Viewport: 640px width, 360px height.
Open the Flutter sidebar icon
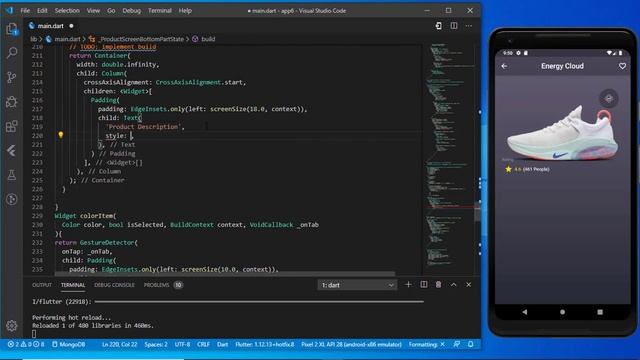[x=12, y=151]
